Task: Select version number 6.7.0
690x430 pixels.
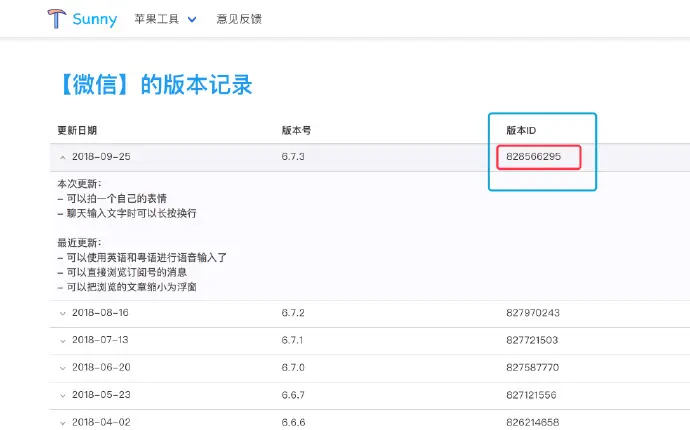Action: (293, 368)
